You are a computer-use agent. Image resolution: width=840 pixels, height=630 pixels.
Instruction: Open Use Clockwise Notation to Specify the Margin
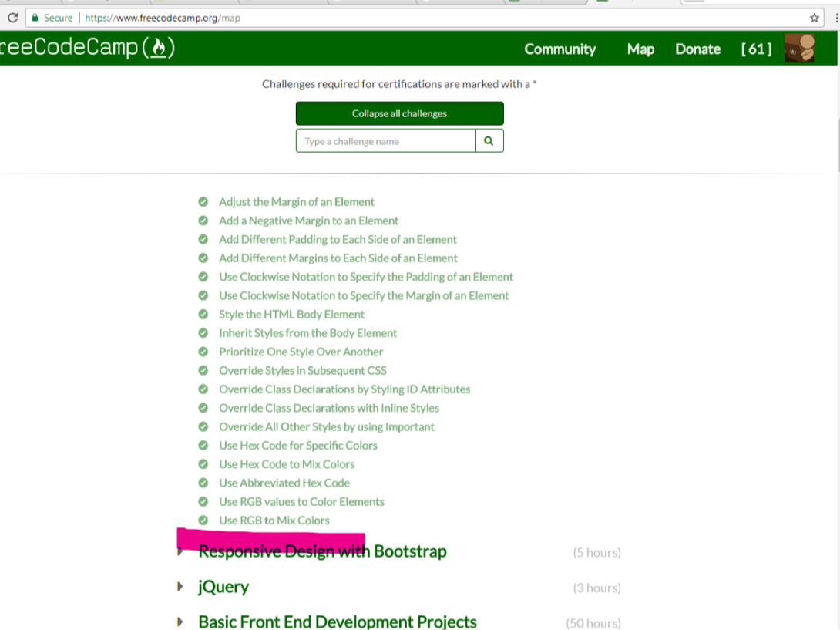coord(364,295)
